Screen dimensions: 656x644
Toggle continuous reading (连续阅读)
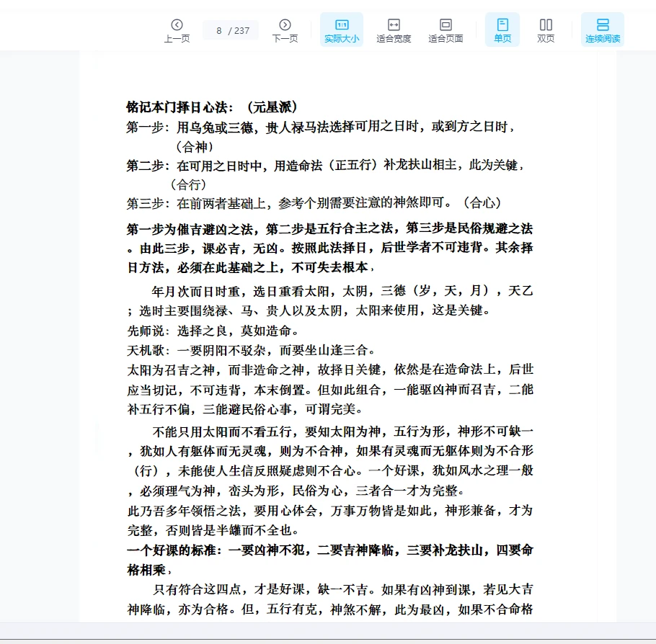point(603,30)
